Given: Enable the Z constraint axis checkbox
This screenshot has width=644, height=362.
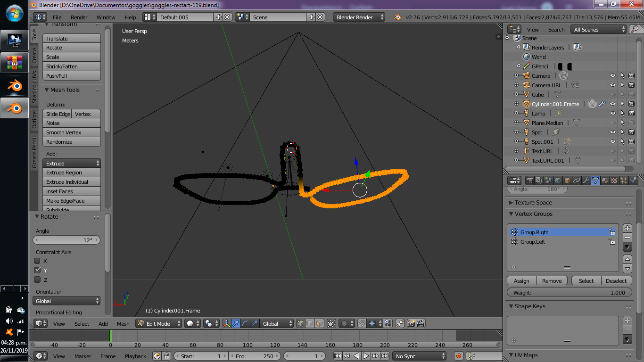Looking at the screenshot, I should coord(37,280).
